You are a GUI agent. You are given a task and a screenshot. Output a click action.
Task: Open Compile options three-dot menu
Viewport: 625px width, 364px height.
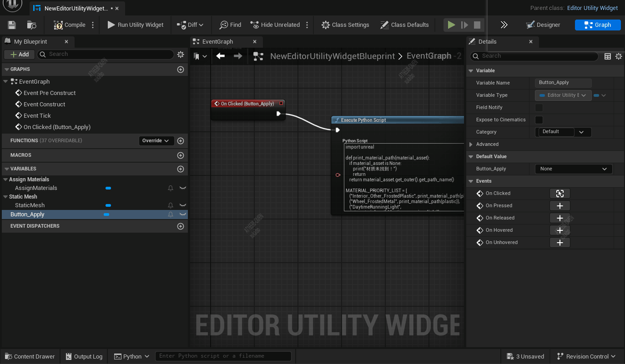[x=93, y=25]
